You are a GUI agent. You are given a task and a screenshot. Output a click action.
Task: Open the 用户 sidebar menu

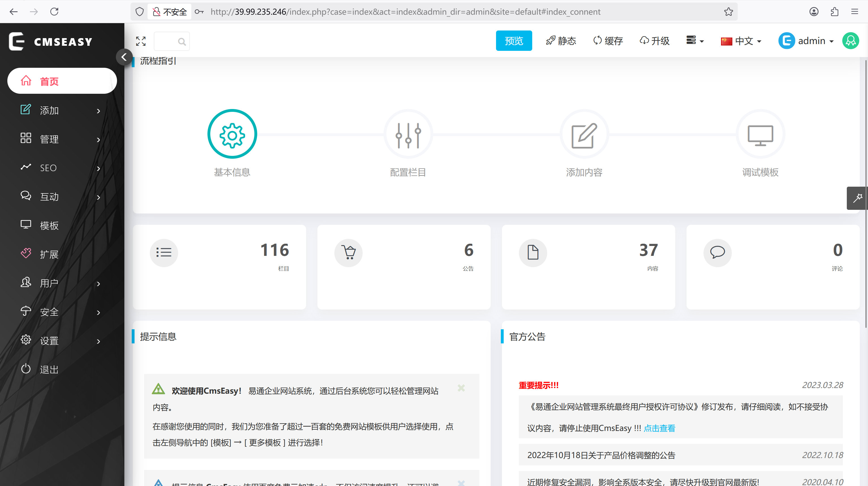(62, 283)
